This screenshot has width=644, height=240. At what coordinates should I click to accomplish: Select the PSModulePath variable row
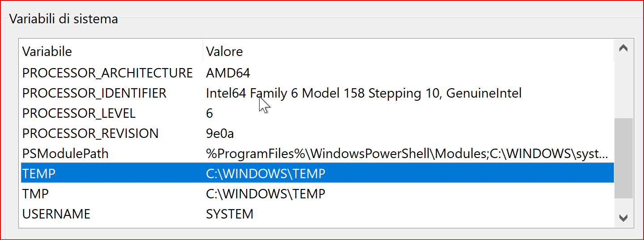317,154
